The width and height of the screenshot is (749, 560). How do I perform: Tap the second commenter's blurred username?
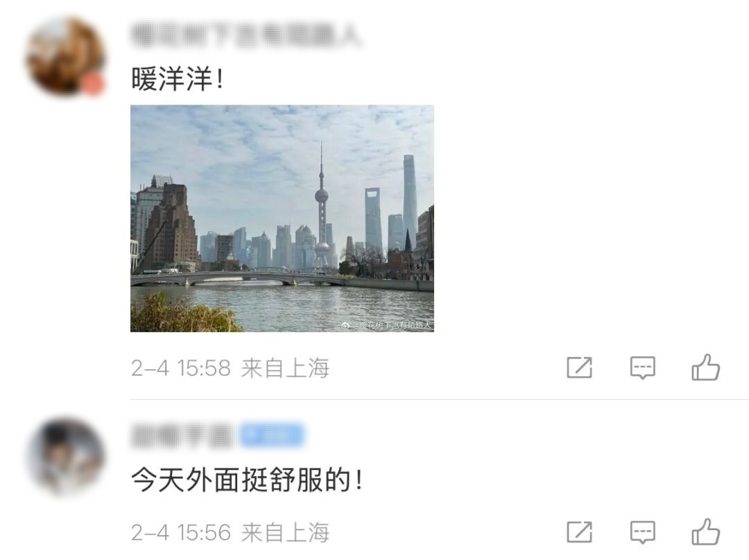click(x=180, y=435)
